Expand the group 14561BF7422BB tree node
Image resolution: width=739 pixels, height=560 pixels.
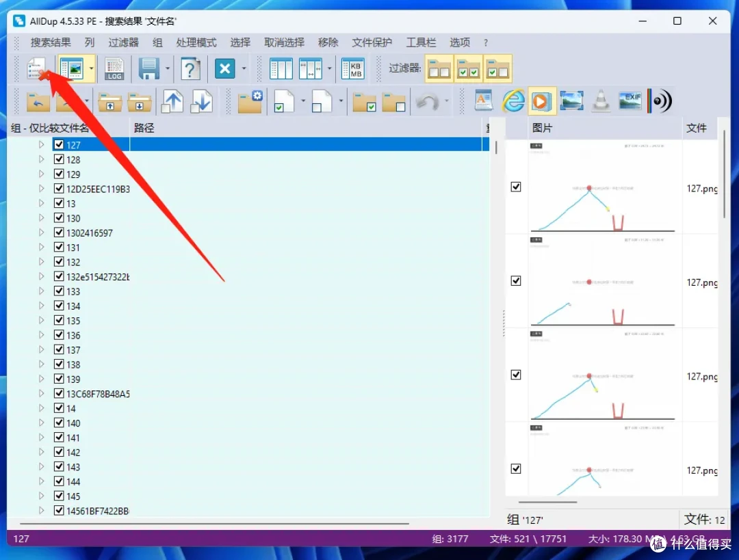pyautogui.click(x=42, y=510)
